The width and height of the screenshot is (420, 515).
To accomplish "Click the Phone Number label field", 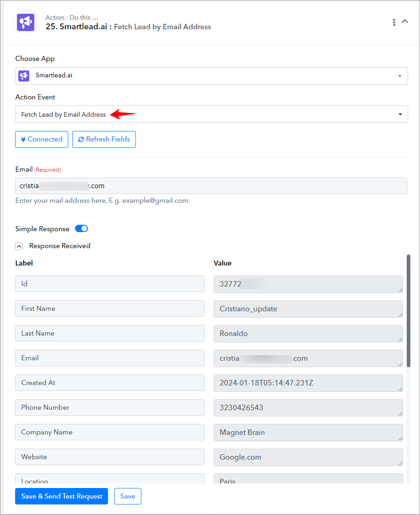I will point(110,407).
